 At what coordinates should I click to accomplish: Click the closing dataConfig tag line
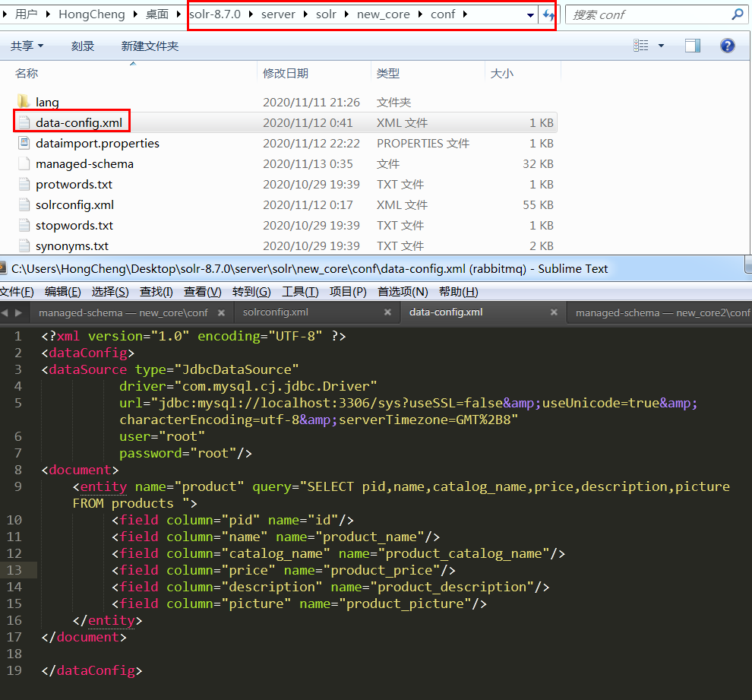[92, 670]
